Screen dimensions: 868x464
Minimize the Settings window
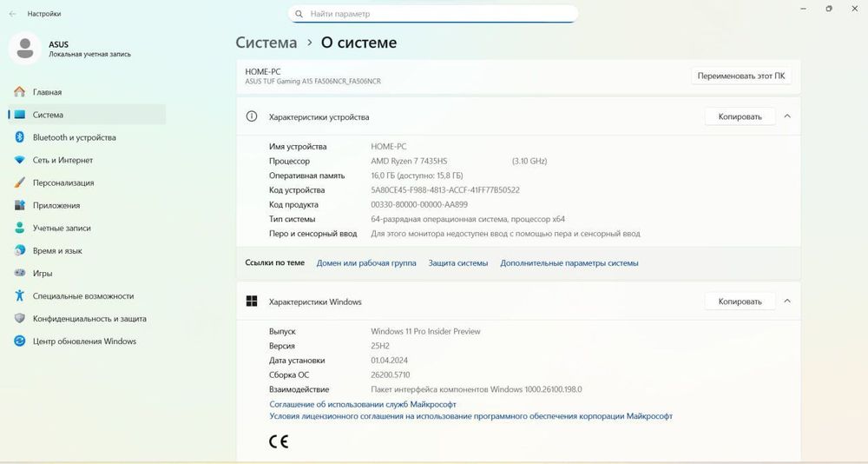pyautogui.click(x=803, y=9)
